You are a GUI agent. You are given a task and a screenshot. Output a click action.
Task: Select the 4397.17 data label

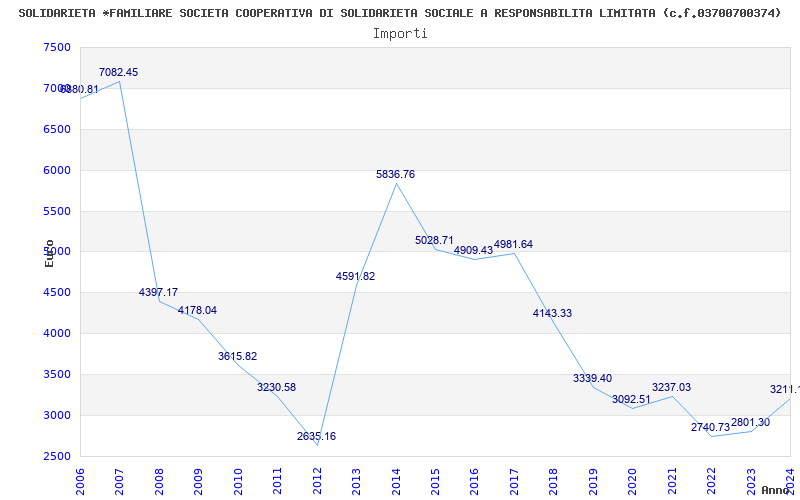click(x=158, y=292)
